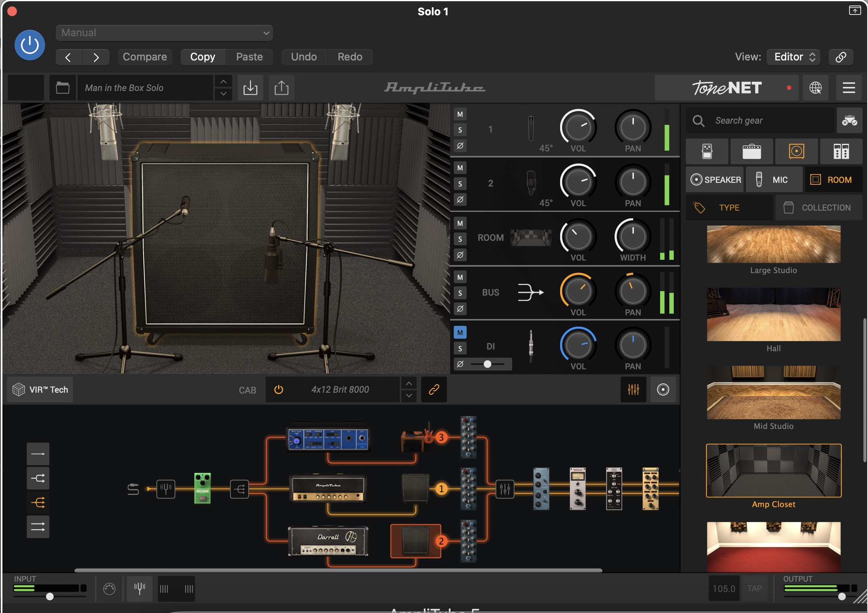This screenshot has height=613, width=868.
Task: Click the BUS routing icon
Action: (x=531, y=292)
